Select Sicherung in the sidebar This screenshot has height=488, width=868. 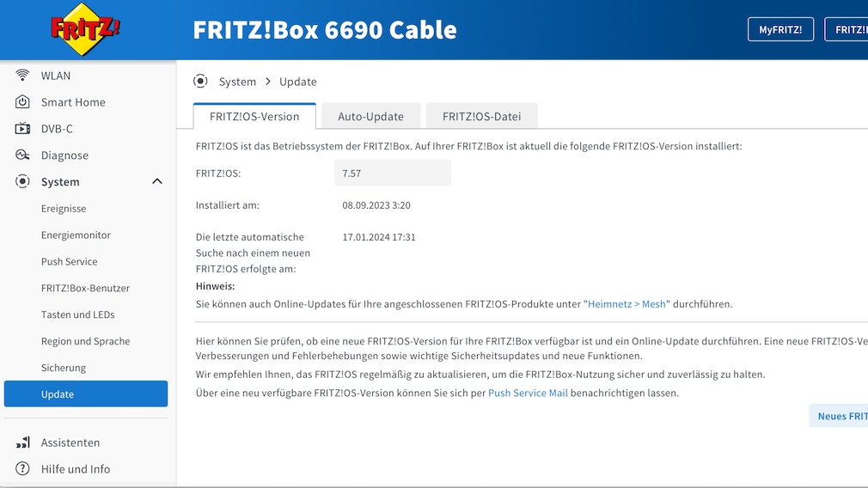tap(64, 368)
